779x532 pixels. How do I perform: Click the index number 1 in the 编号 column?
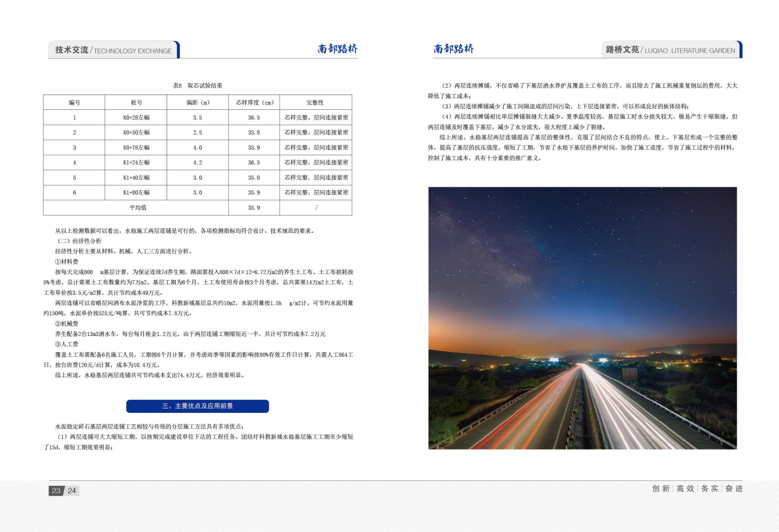click(x=74, y=117)
